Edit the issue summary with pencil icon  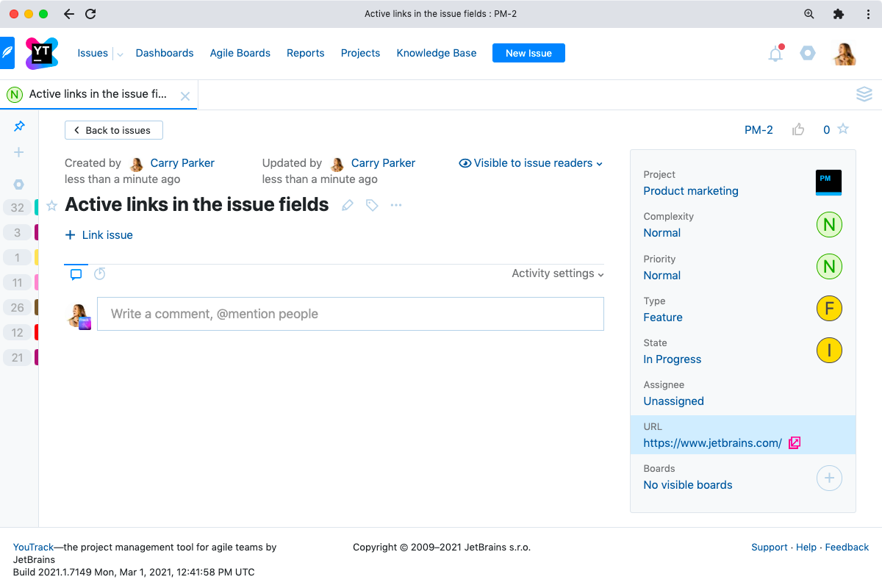[x=348, y=206]
